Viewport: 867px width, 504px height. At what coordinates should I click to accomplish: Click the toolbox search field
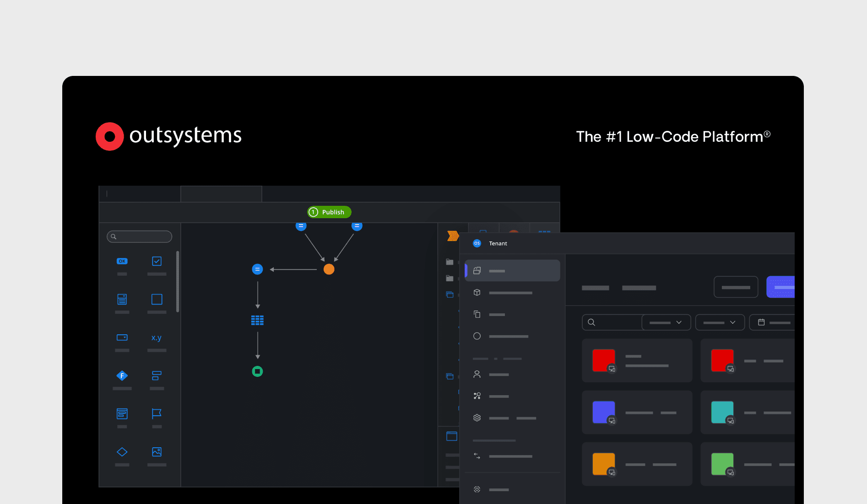pos(139,236)
